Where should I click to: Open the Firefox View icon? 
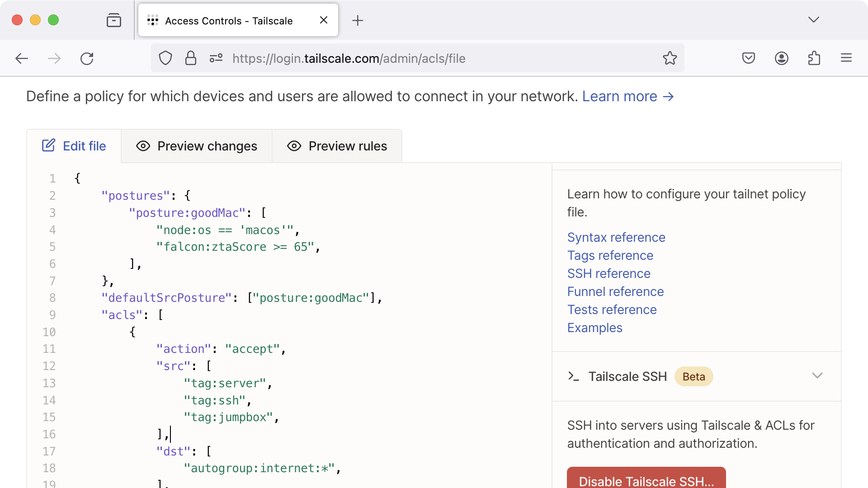tap(114, 20)
